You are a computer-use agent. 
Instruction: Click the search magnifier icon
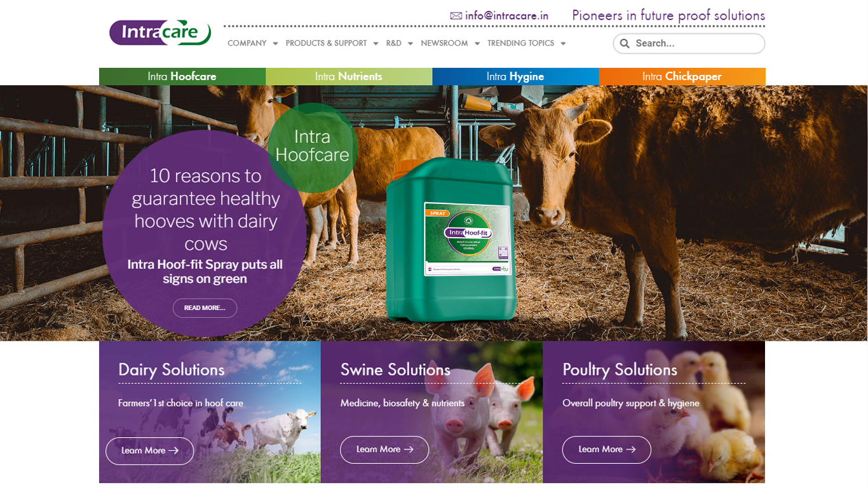(x=625, y=43)
